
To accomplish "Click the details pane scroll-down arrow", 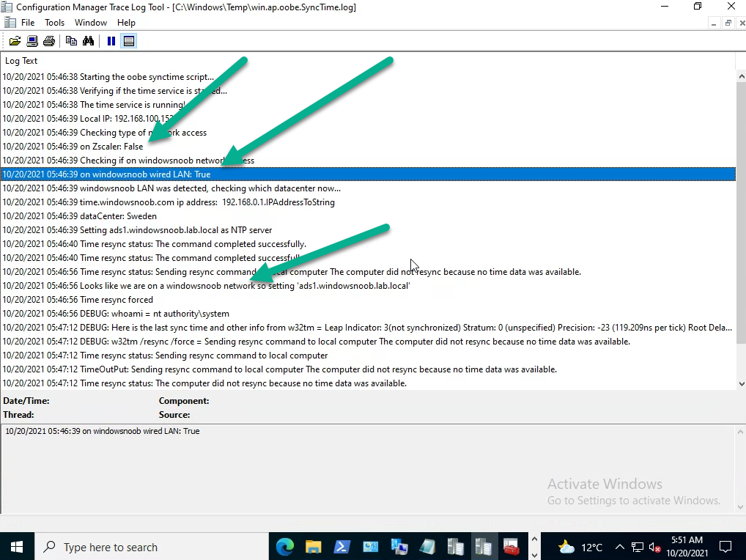I will (x=740, y=507).
